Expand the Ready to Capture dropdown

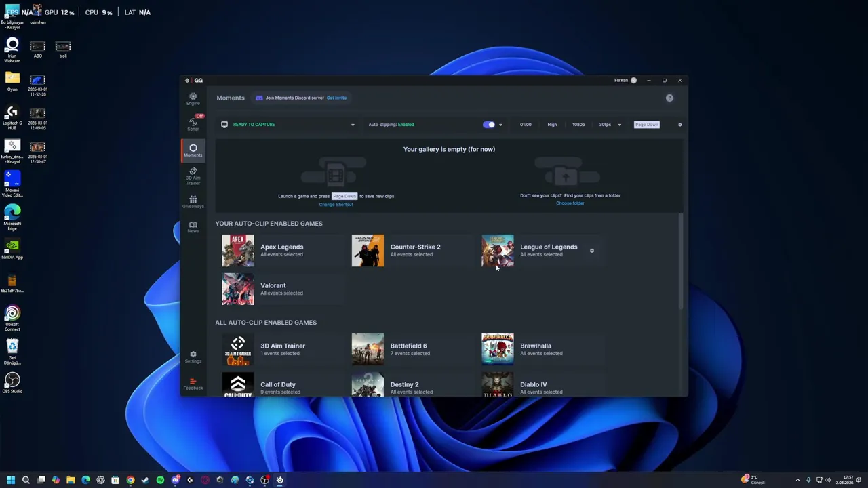tap(353, 125)
